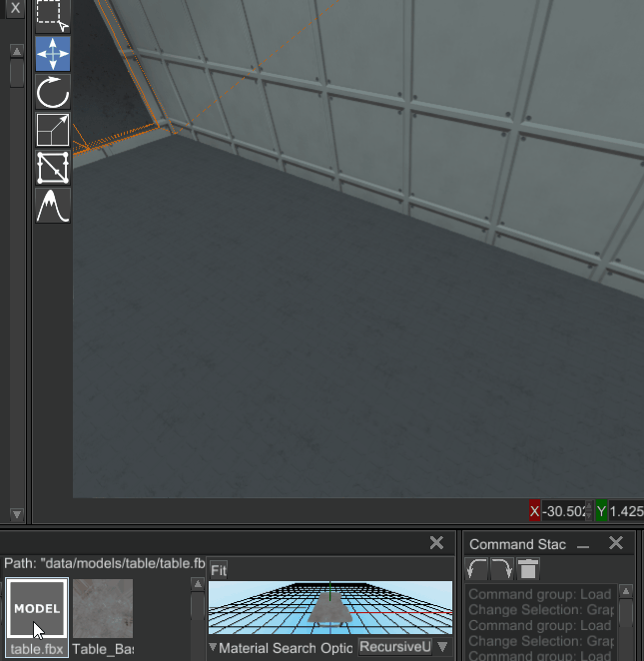The height and width of the screenshot is (661, 644).
Task: Click the Fit button above preview
Action: (x=219, y=570)
